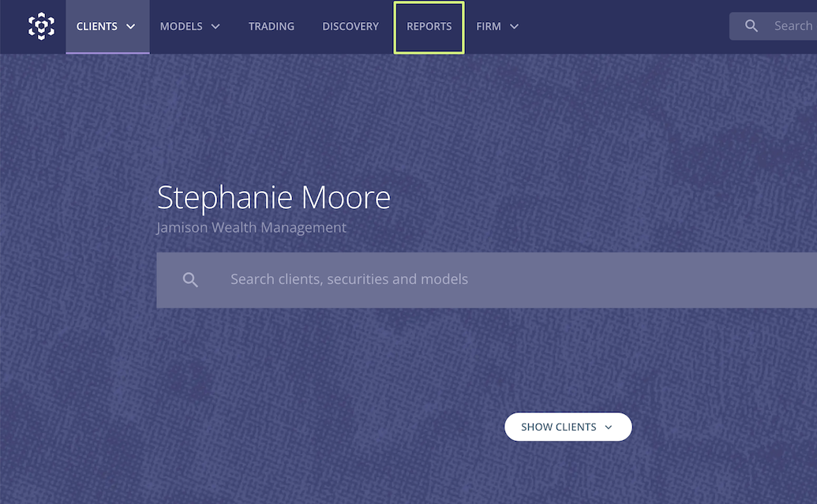Click the magnifier icon in main search bar
Viewport: 817px width, 504px height.
point(190,280)
